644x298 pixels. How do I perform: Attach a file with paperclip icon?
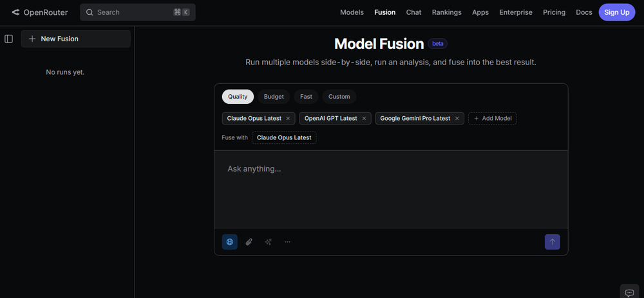249,242
